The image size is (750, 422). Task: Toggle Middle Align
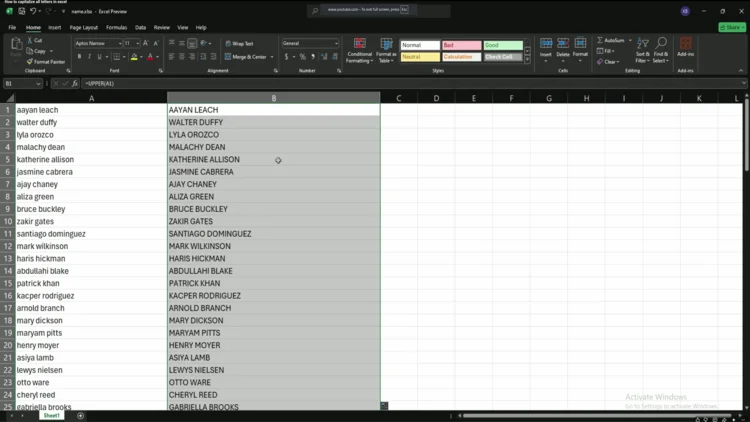pos(182,43)
